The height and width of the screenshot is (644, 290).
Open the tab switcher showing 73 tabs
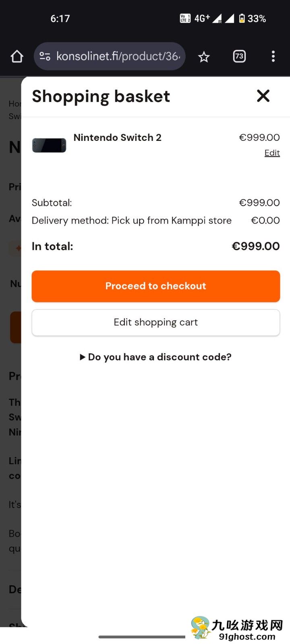click(x=239, y=56)
